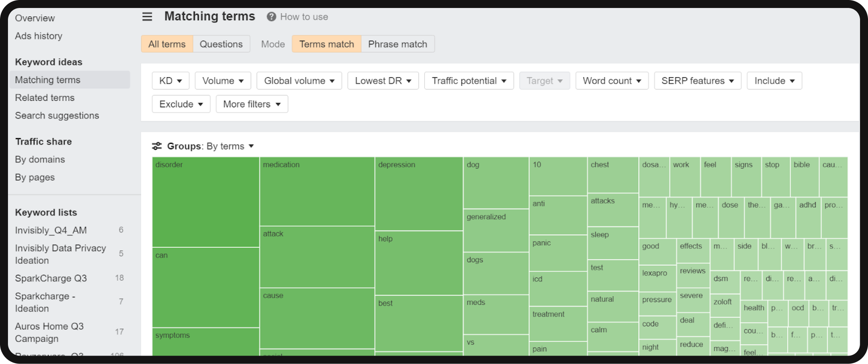Screen dimensions: 868x364
Task: Select the ocd treemap block
Action: [798, 313]
